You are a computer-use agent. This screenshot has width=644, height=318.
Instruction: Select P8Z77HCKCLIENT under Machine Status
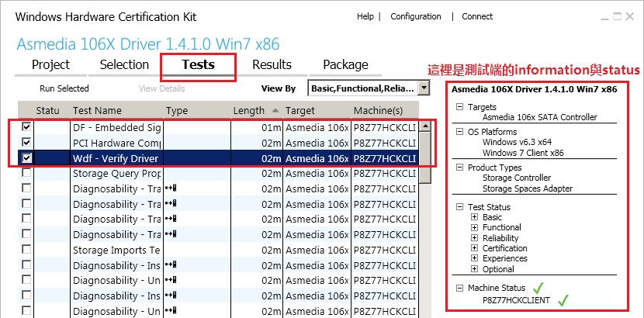pyautogui.click(x=516, y=300)
